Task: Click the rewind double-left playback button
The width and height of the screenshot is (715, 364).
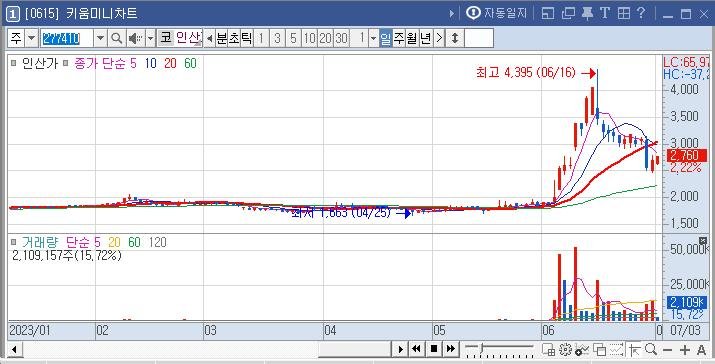Action: point(416,349)
